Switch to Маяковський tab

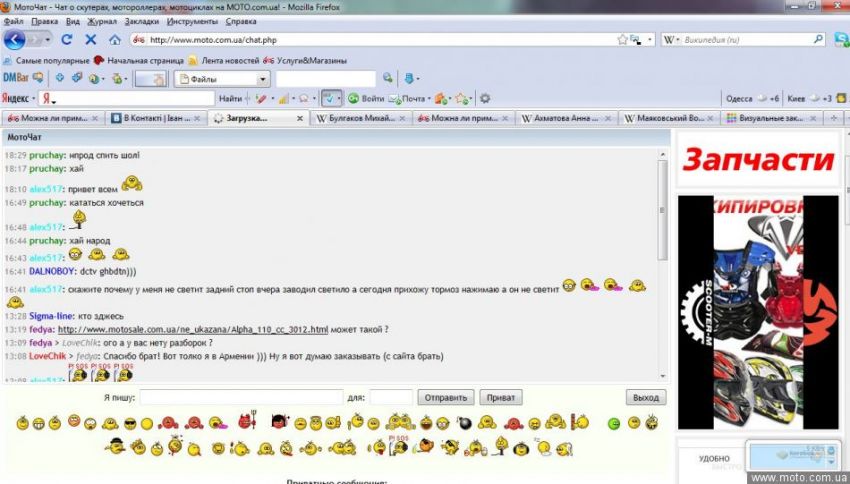tap(668, 118)
